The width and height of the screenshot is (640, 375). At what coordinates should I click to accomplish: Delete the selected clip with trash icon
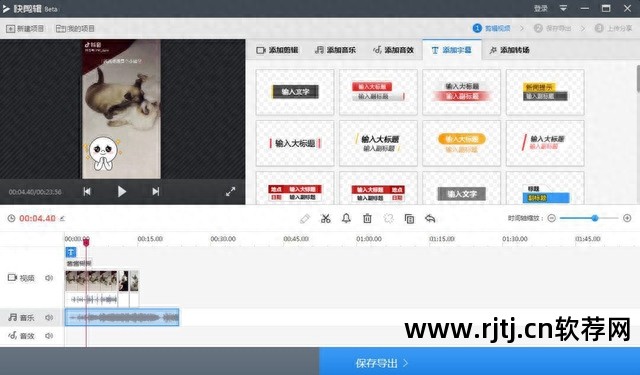click(x=367, y=219)
